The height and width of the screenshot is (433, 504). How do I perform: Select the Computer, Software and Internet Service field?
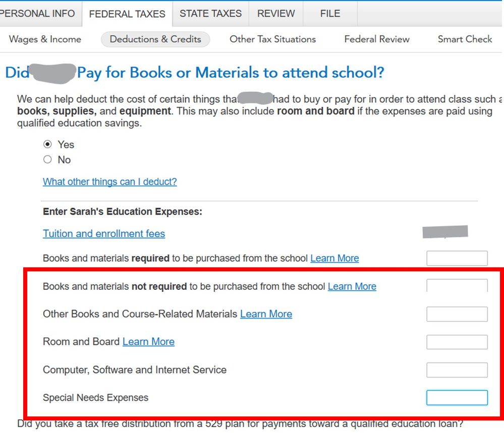[x=457, y=370]
